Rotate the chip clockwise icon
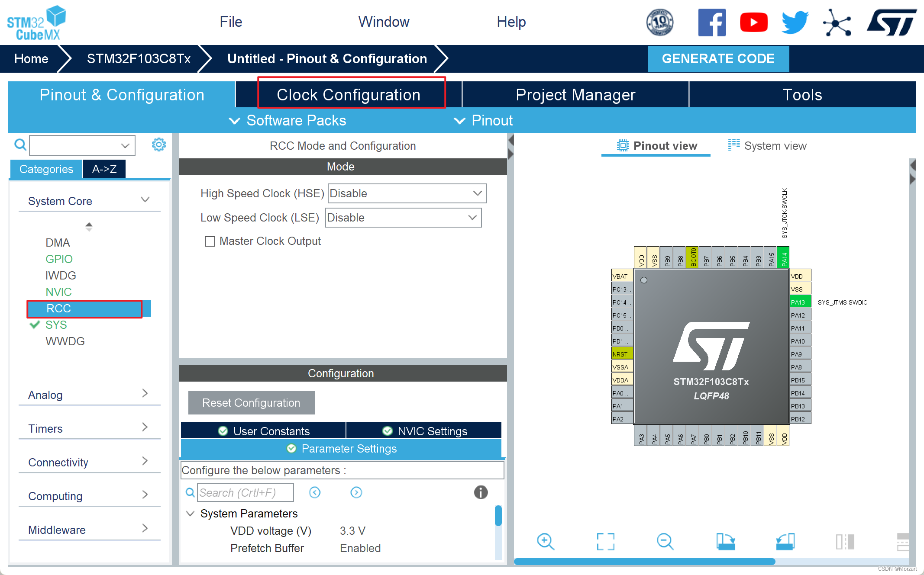This screenshot has width=924, height=575. [725, 541]
